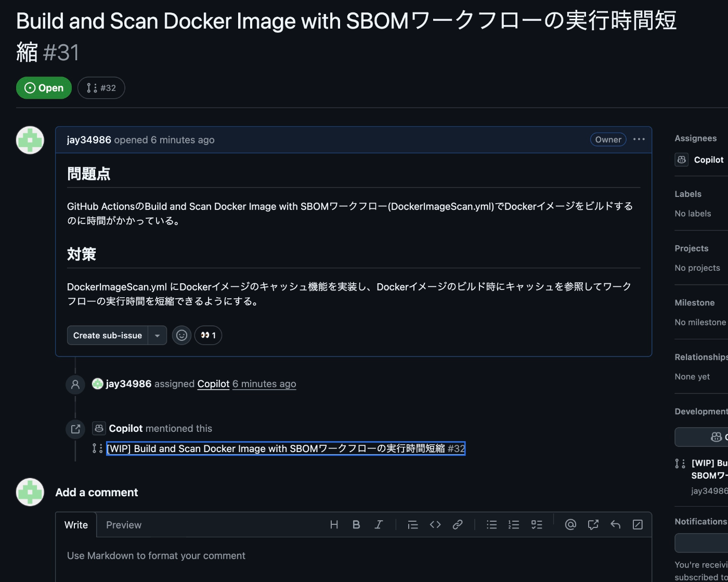Open the Copilot link in assignment event
The height and width of the screenshot is (582, 728).
point(213,384)
